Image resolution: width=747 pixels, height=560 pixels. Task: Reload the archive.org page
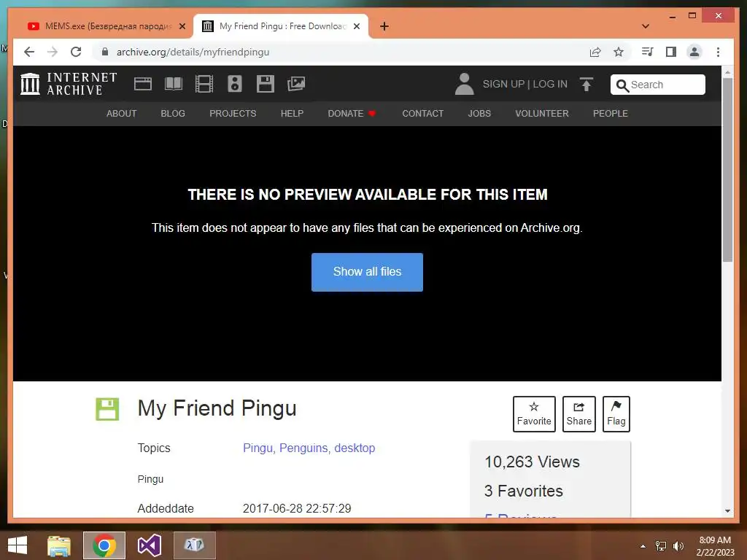pyautogui.click(x=76, y=52)
